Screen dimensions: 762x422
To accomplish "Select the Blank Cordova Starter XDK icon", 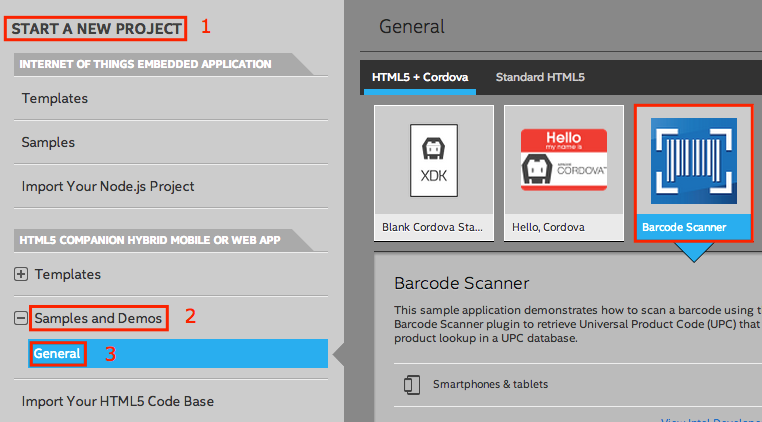I will pyautogui.click(x=433, y=160).
